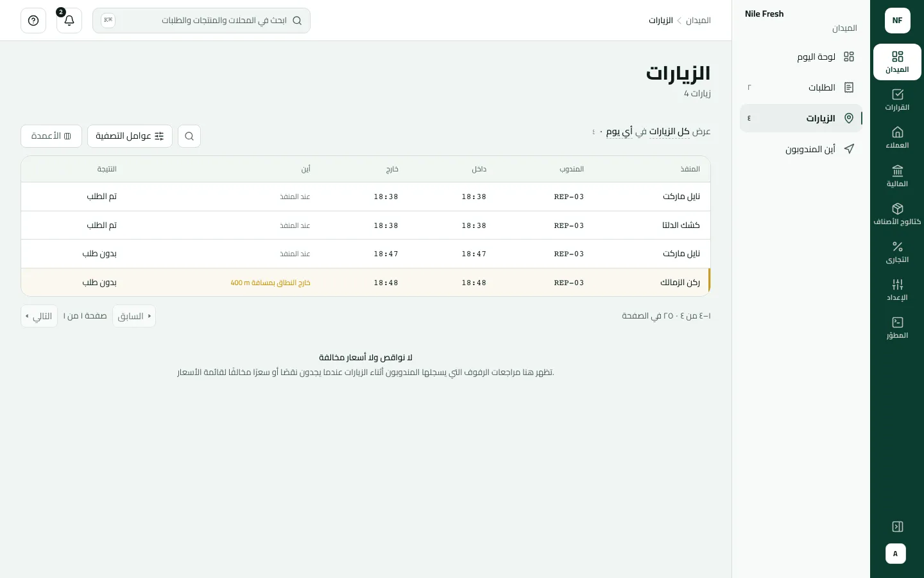
Task: Open كتالوج الأصناف module
Action: pyautogui.click(x=897, y=215)
